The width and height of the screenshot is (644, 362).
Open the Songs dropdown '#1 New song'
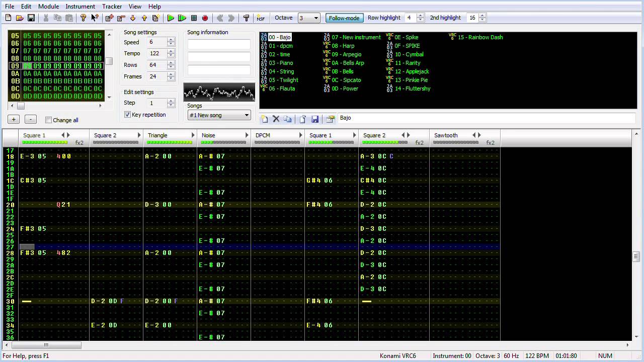tap(219, 115)
